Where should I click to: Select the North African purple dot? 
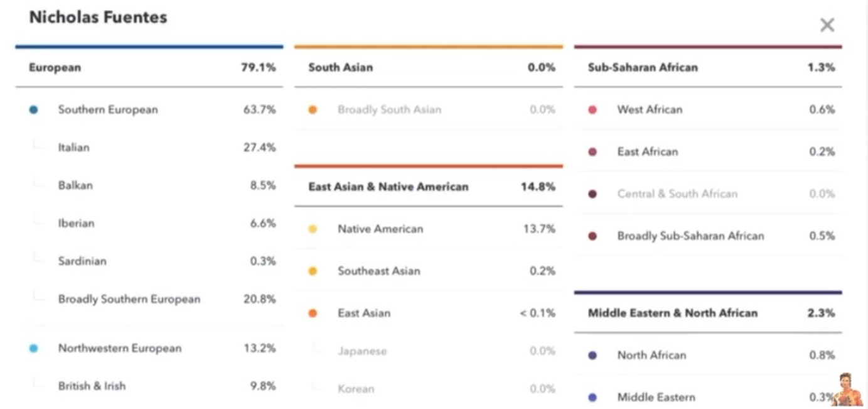click(x=592, y=356)
